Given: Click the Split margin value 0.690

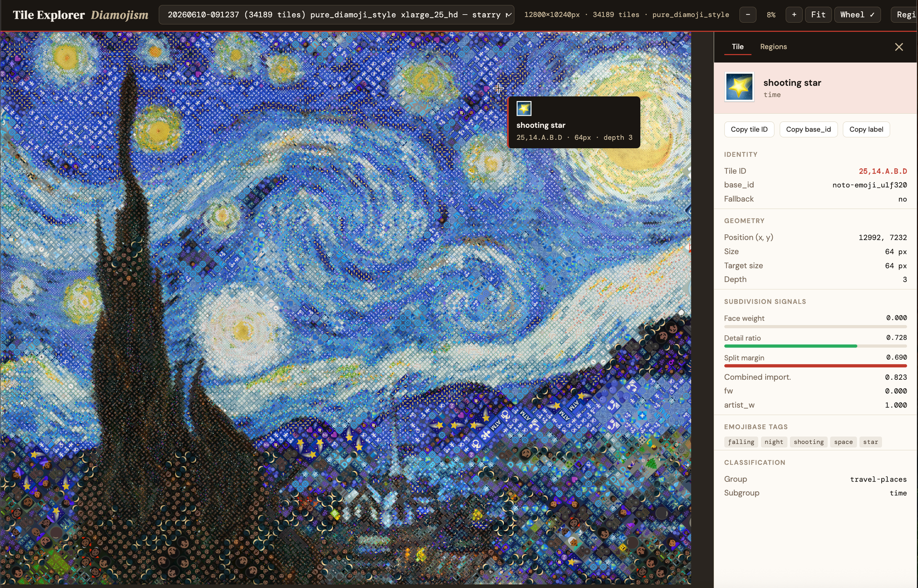Looking at the screenshot, I should click(x=896, y=357).
